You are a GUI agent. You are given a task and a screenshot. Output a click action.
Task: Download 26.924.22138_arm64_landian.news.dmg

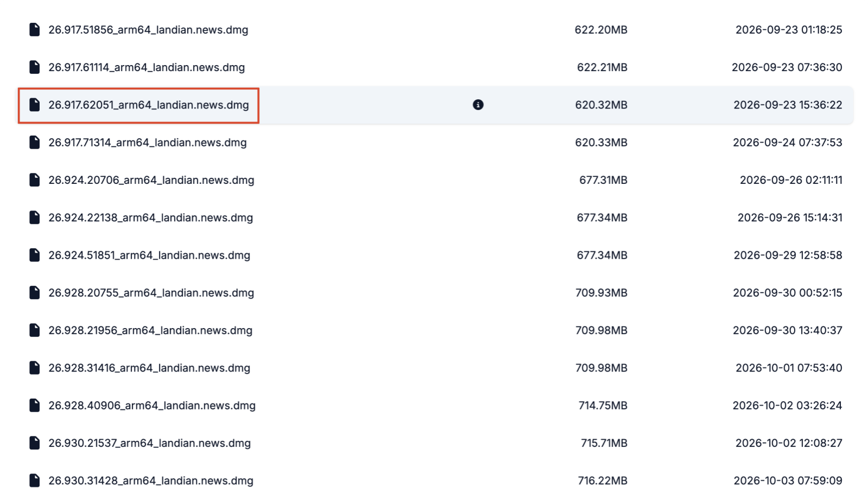point(151,217)
